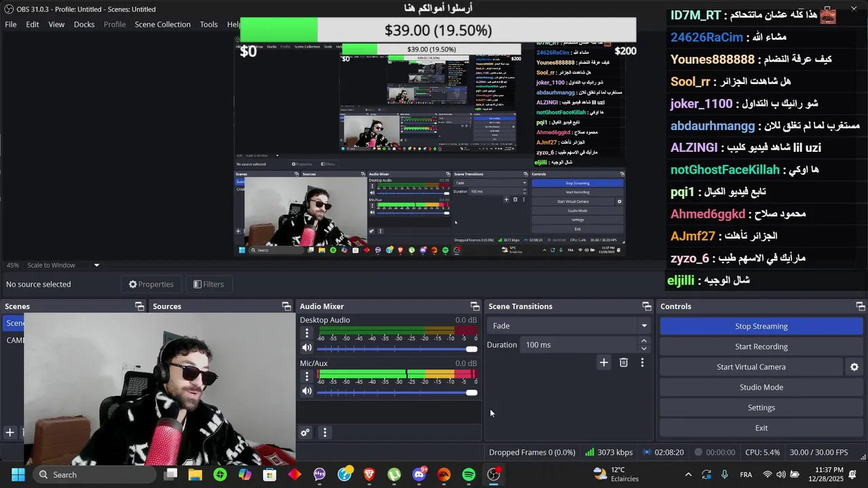Image resolution: width=868 pixels, height=488 pixels.
Task: Decrease transition Duration with down arrow
Action: tap(644, 349)
